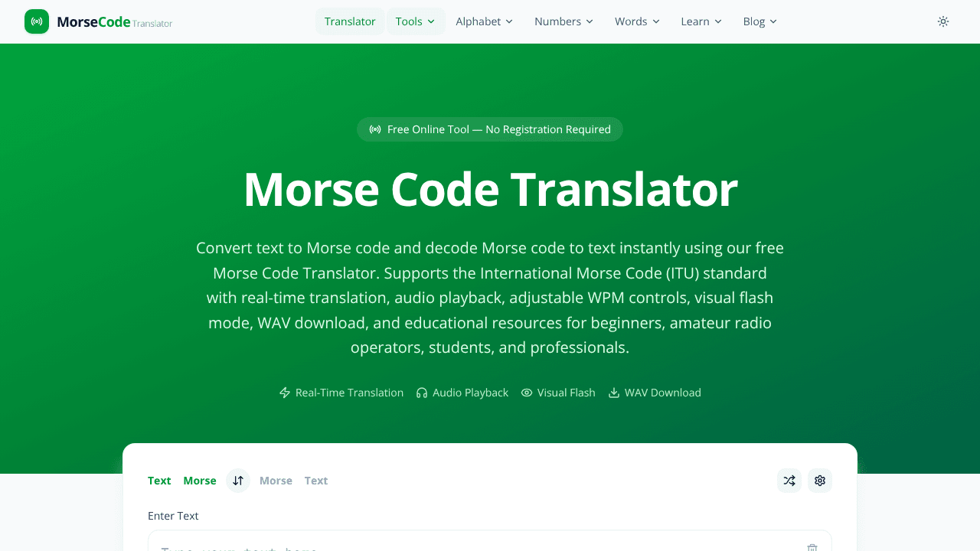Viewport: 980px width, 551px height.
Task: Click the lightning bolt Real-Time Translation icon
Action: coord(285,393)
